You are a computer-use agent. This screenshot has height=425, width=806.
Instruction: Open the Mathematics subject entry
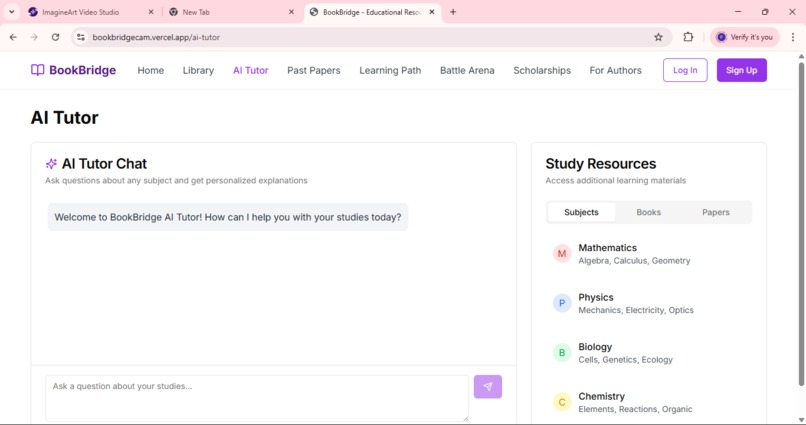[649, 254]
